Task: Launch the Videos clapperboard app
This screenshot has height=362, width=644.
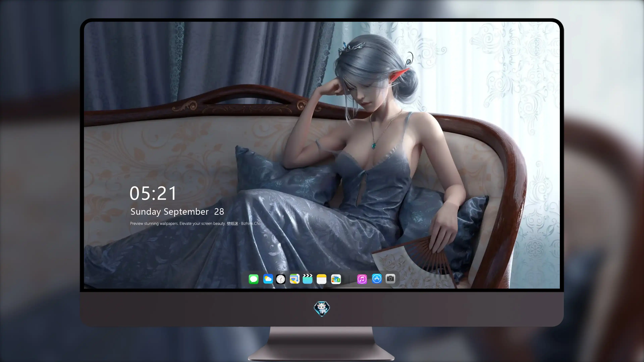Action: (308, 279)
